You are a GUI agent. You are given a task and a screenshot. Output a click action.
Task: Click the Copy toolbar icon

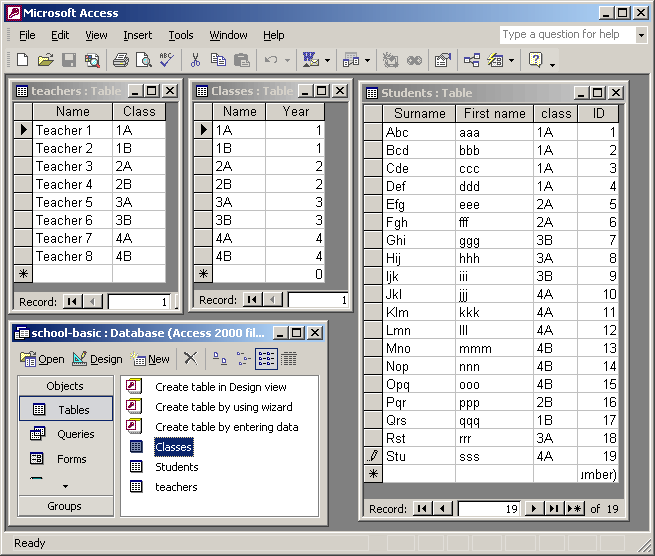[218, 60]
